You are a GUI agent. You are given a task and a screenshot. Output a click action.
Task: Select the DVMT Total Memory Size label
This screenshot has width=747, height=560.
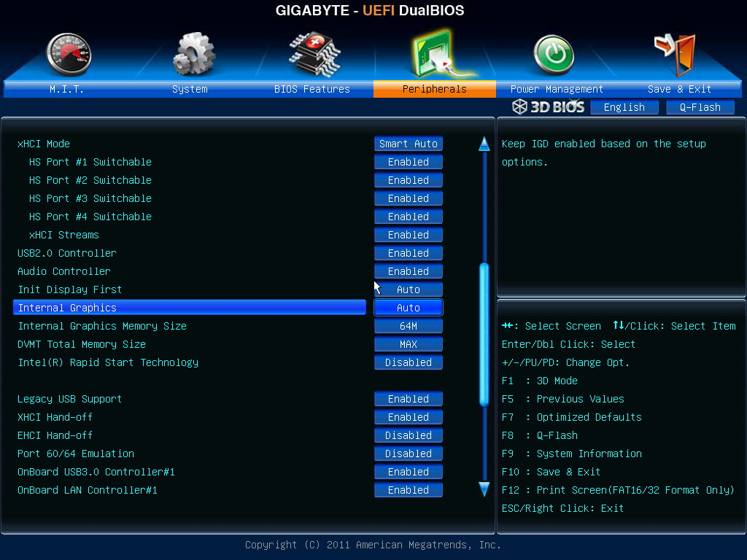point(82,344)
